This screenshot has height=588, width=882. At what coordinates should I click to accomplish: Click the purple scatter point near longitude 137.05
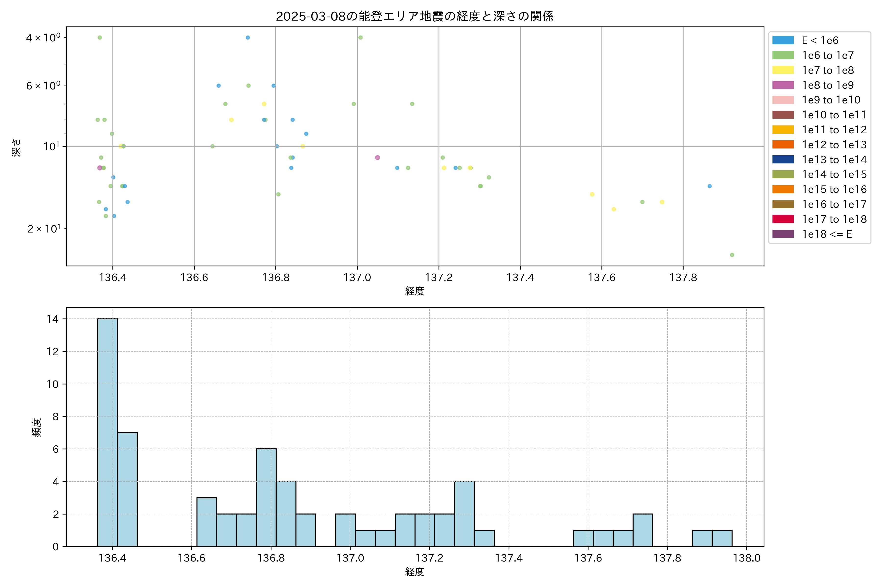(378, 158)
